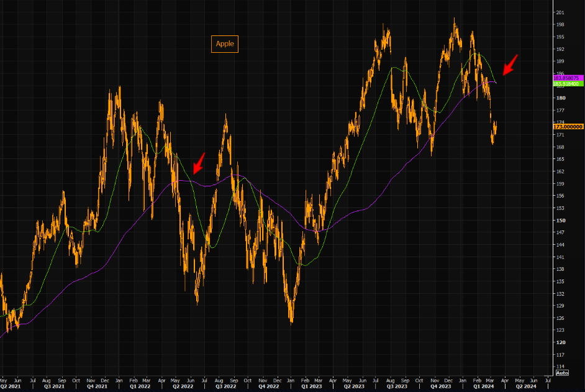Image resolution: width=585 pixels, height=392 pixels.
Task: Click the bold 150 price axis level
Action: [560, 221]
